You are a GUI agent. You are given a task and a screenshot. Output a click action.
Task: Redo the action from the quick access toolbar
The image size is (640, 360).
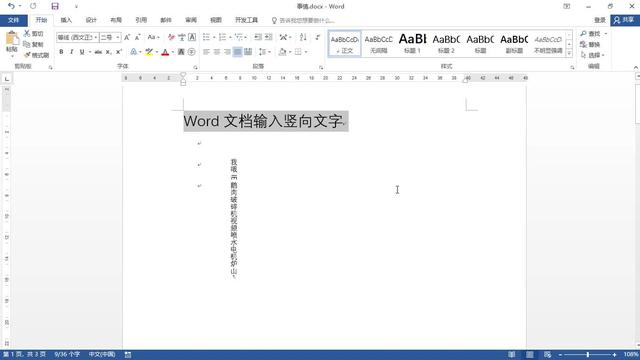click(33, 6)
